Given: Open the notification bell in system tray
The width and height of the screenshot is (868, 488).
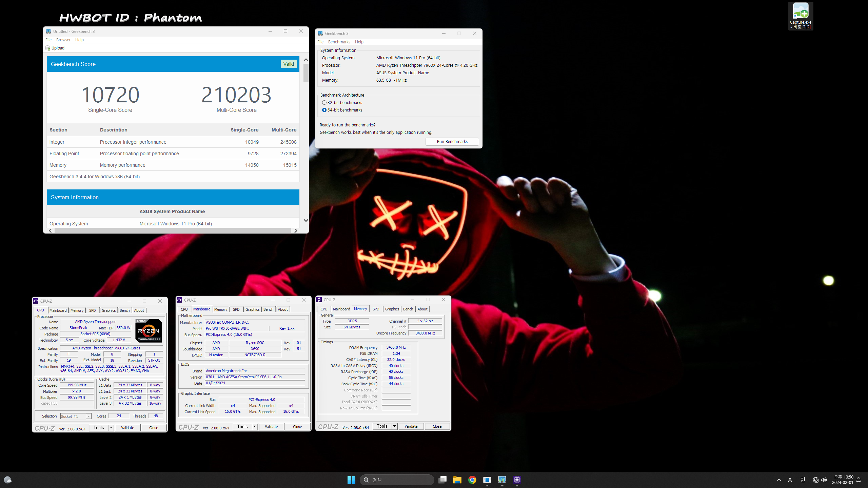Looking at the screenshot, I should click(x=859, y=480).
